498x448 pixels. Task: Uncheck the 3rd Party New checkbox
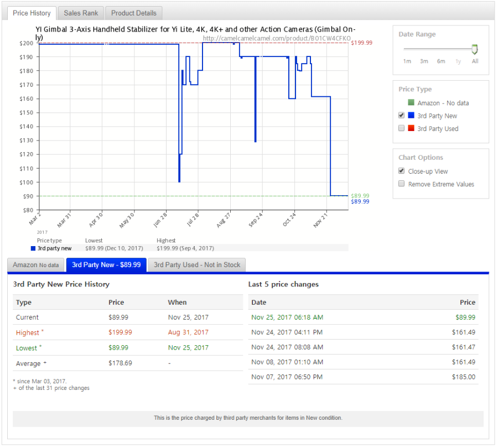(402, 116)
